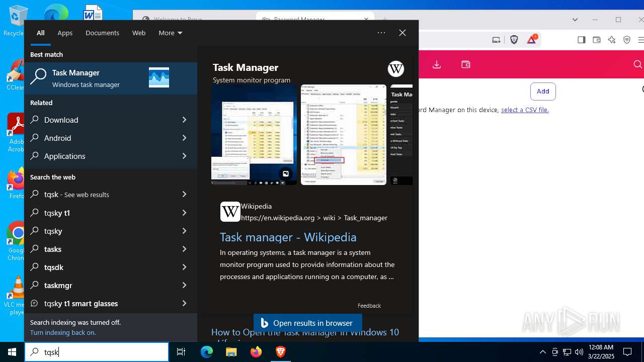Open the Task manager - Wikipedia link
This screenshot has height=362, width=644.
click(288, 237)
